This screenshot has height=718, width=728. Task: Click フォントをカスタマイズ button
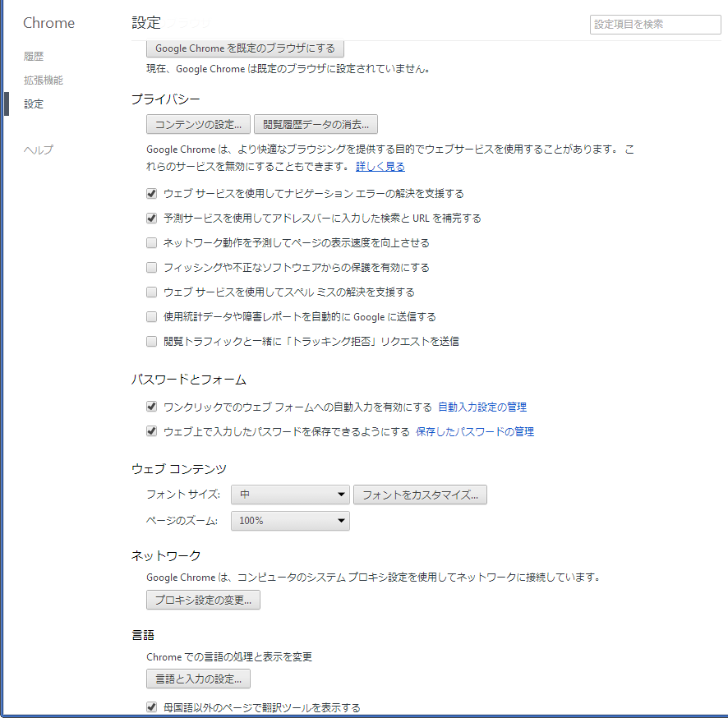pyautogui.click(x=420, y=495)
